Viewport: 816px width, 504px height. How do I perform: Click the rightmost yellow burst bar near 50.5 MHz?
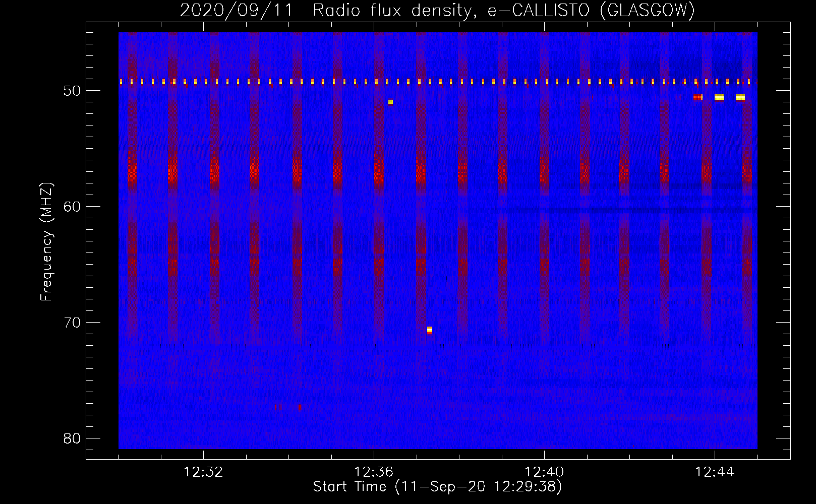740,97
